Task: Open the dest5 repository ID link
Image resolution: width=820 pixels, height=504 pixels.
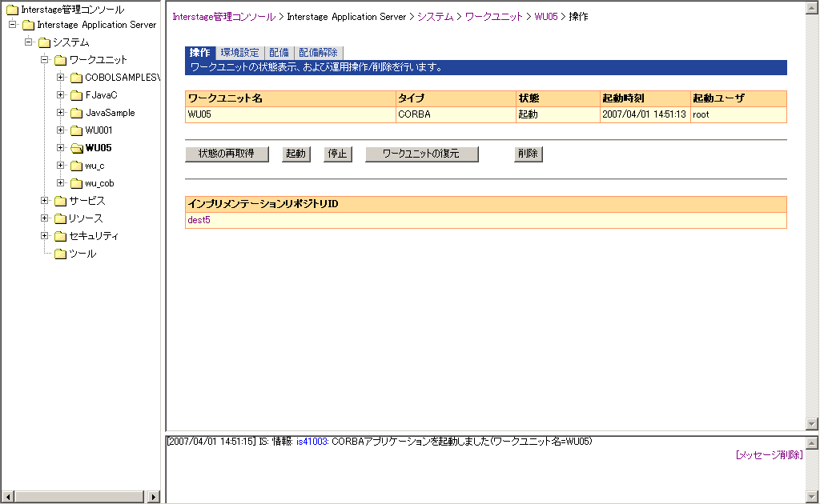Action: pos(199,221)
